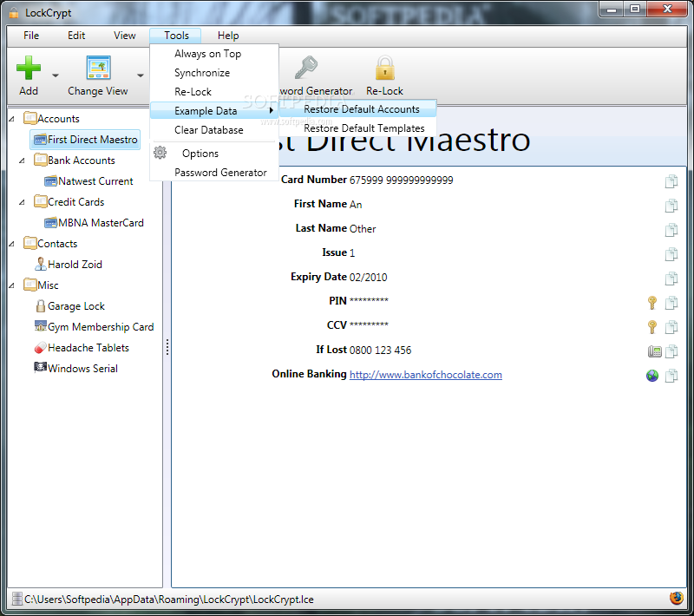Open the File menu
The height and width of the screenshot is (616, 694).
(x=31, y=36)
